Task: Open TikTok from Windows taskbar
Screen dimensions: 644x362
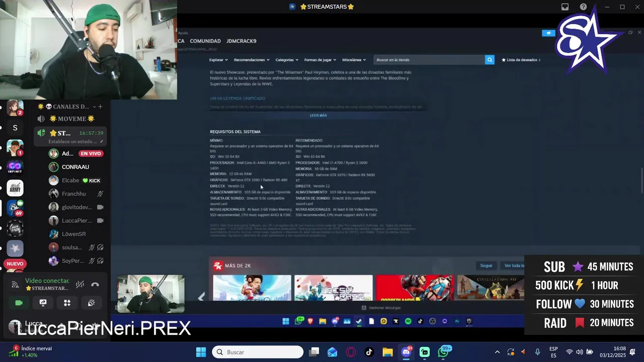Action: pos(369,352)
